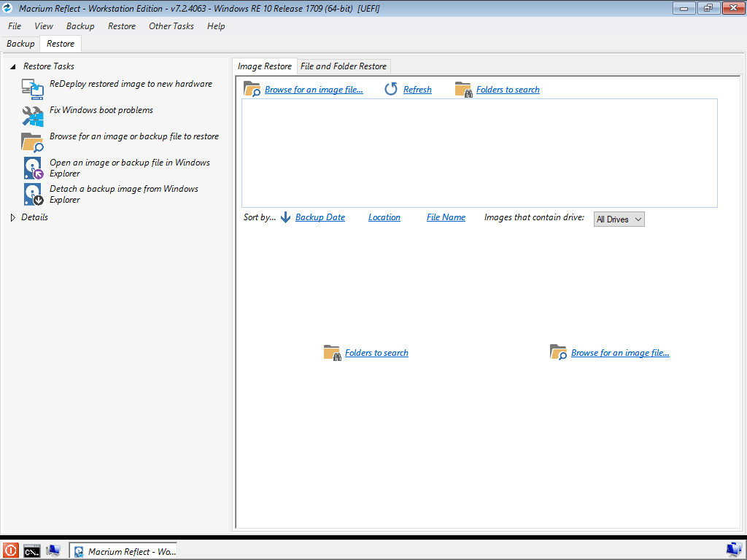Open the command prompt from taskbar
Image resolution: width=747 pixels, height=560 pixels.
point(32,551)
